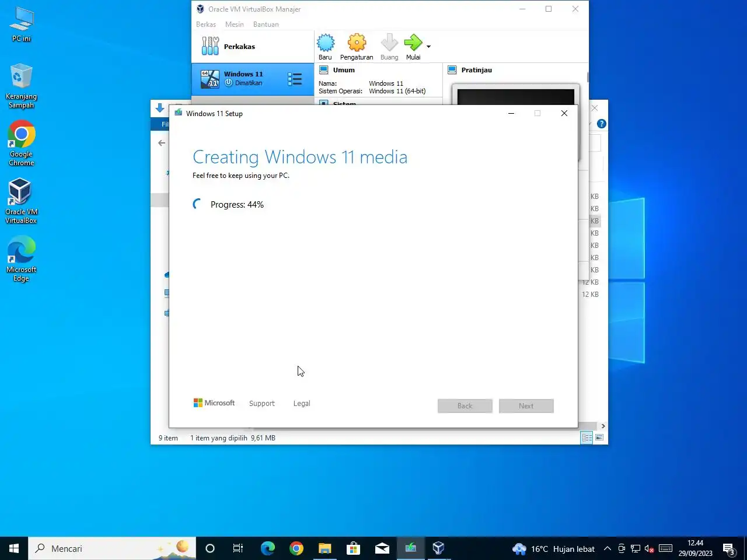Click the Meet Now tray icon
Viewport: 747px width, 560px height.
pos(622,548)
